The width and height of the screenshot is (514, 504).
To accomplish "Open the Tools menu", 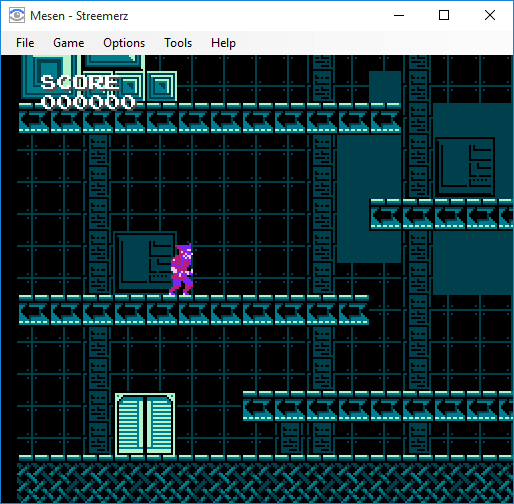I will (178, 43).
